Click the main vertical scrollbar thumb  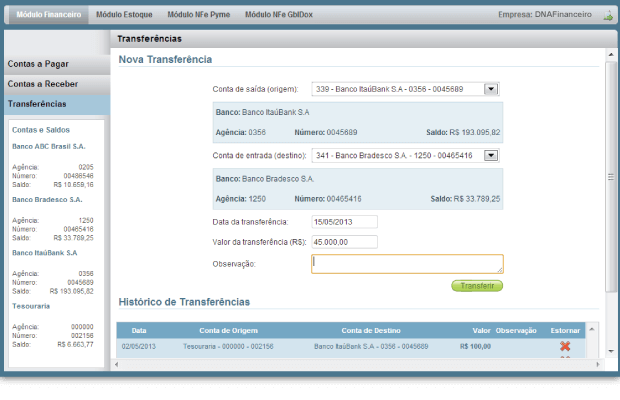click(x=611, y=177)
